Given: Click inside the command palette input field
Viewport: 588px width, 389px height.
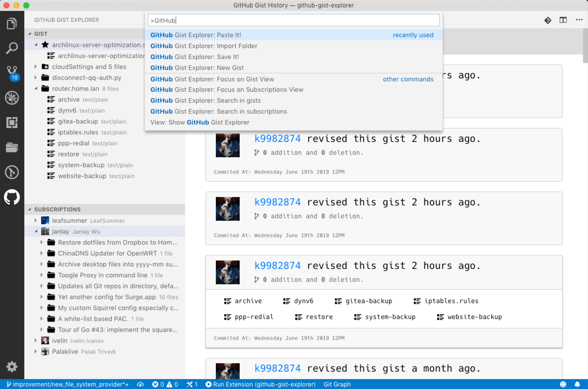Looking at the screenshot, I should (293, 20).
